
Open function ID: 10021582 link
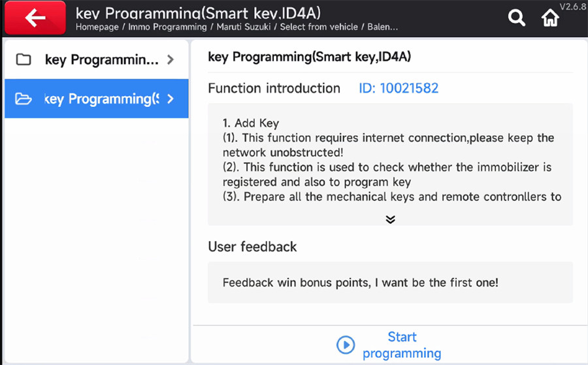[399, 88]
